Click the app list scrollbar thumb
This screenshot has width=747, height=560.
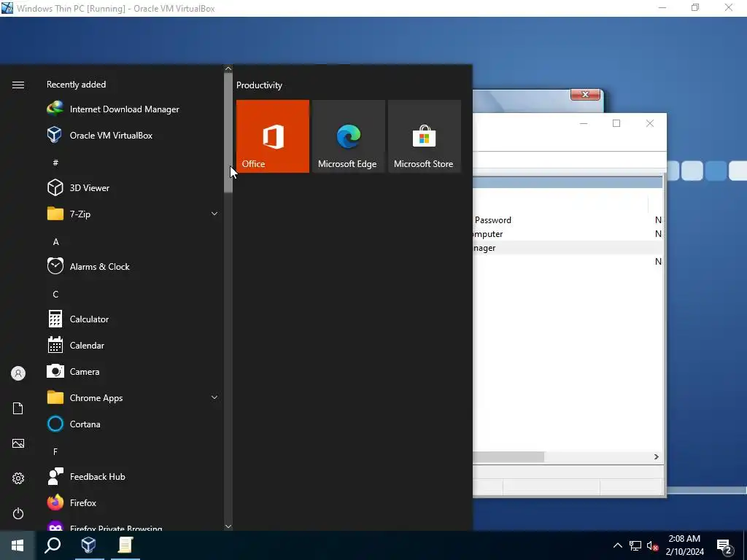(x=228, y=133)
